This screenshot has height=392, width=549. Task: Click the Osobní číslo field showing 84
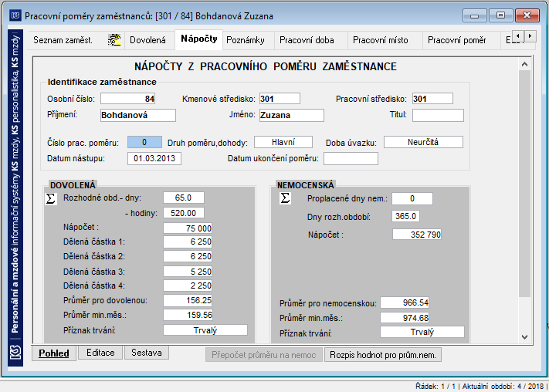tap(128, 99)
